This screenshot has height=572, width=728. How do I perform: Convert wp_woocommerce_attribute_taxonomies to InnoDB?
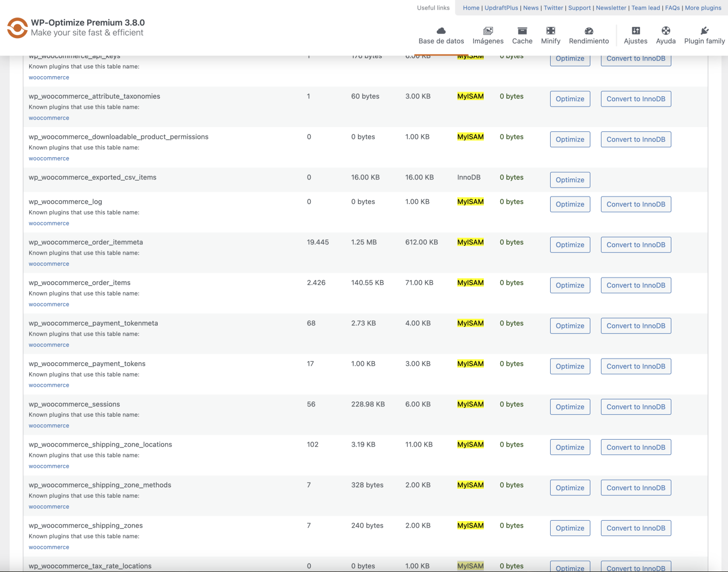coord(636,99)
